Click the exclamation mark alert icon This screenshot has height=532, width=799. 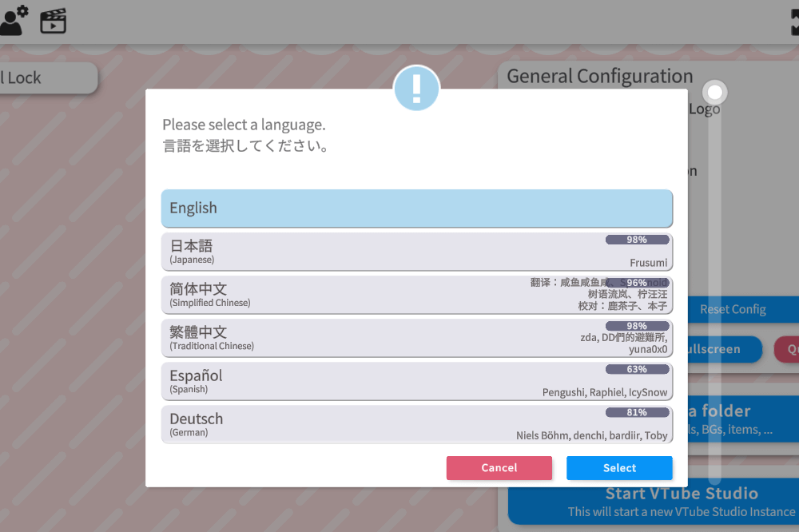pos(416,89)
